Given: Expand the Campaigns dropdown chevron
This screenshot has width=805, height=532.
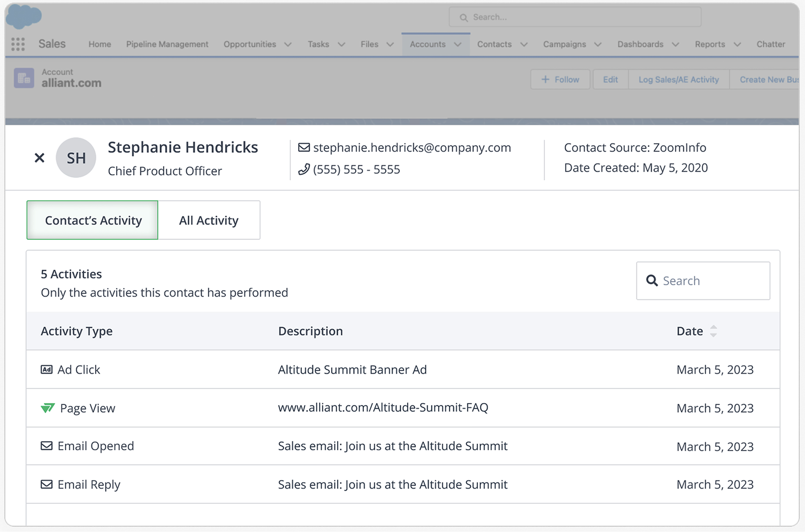Looking at the screenshot, I should (598, 44).
